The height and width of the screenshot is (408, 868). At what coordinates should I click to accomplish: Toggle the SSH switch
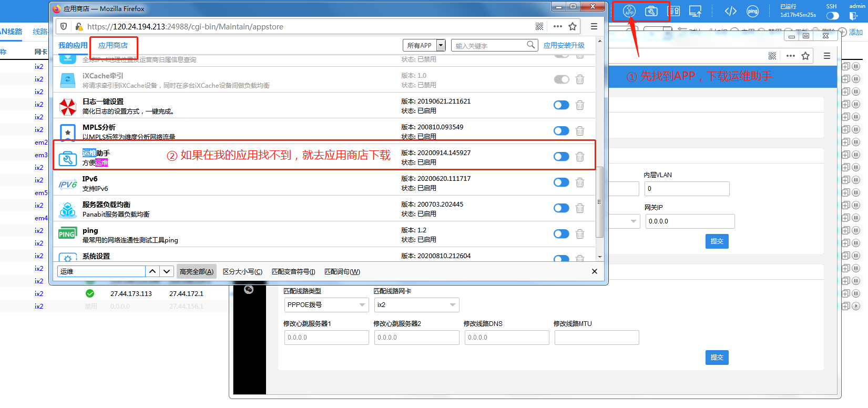point(832,16)
